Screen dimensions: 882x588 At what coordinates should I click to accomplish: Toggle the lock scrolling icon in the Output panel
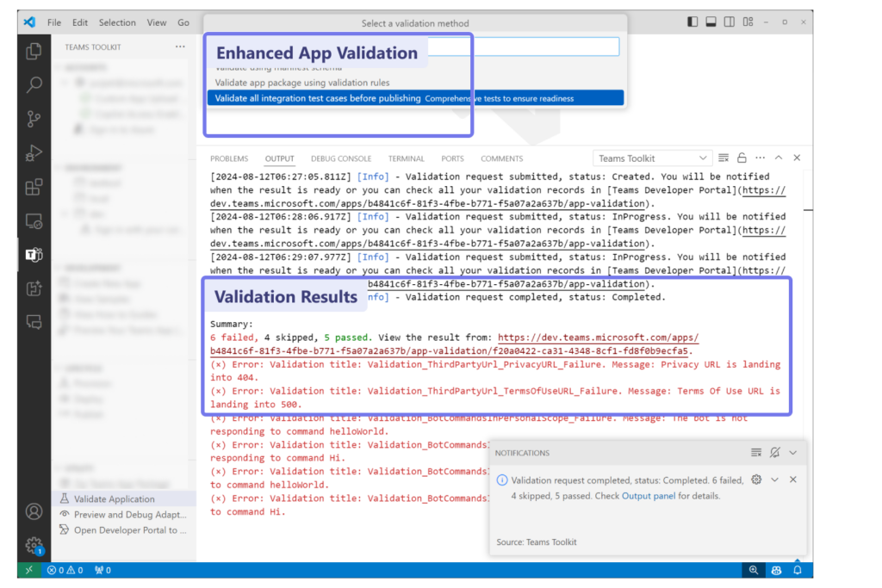(x=742, y=158)
